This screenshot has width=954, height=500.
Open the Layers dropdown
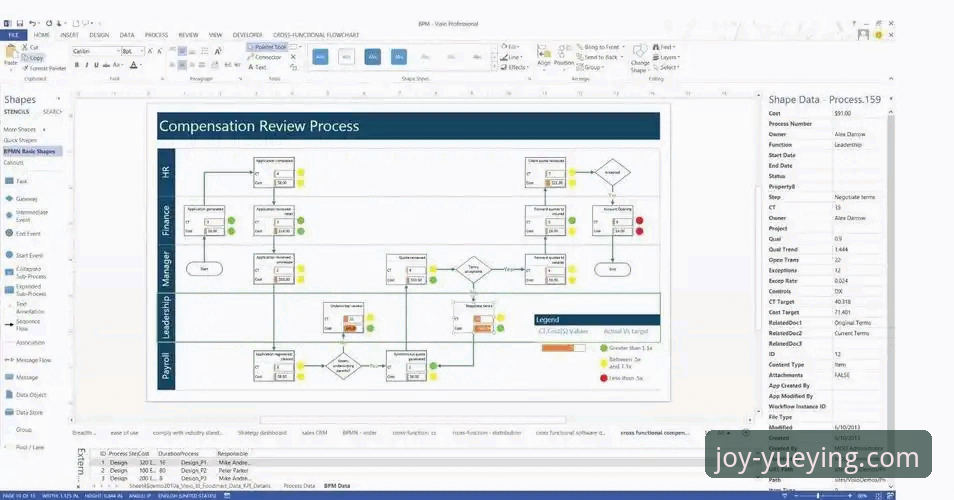click(666, 57)
